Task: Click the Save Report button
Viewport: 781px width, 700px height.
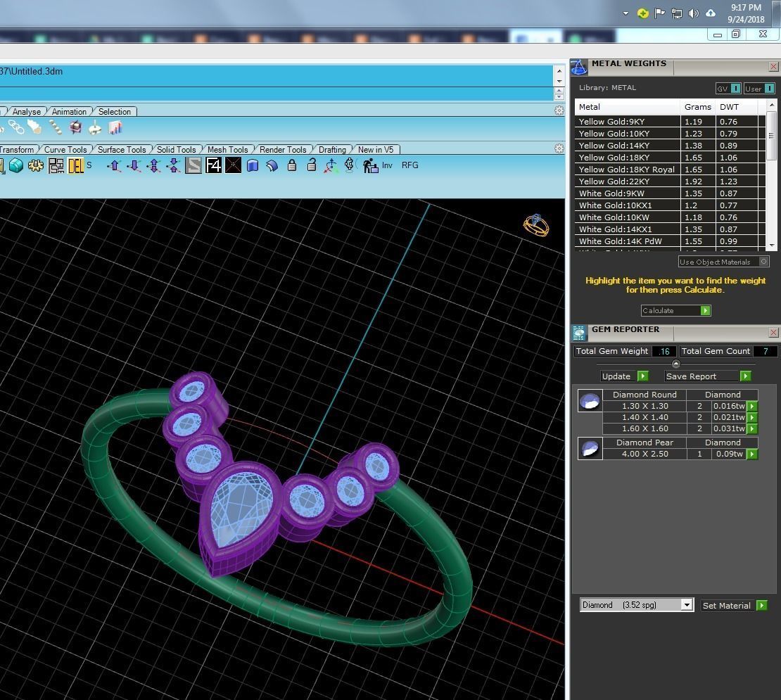Action: pos(708,376)
